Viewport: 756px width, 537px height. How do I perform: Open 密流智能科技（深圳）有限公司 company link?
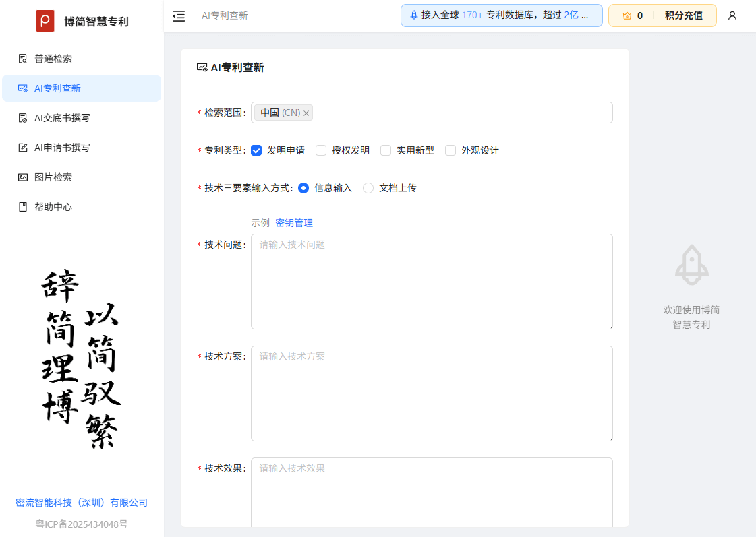click(82, 503)
